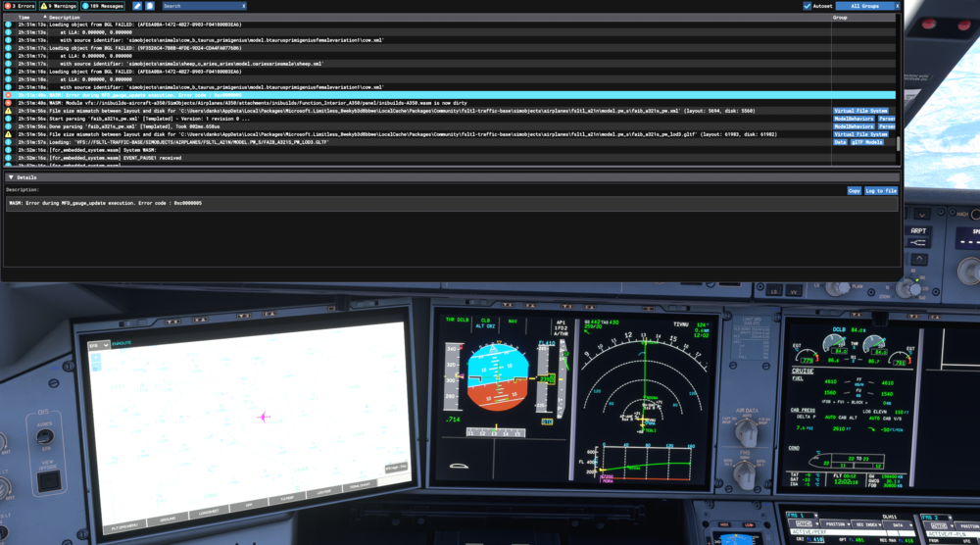
Task: Sort console entries by Time column
Action: 24,18
